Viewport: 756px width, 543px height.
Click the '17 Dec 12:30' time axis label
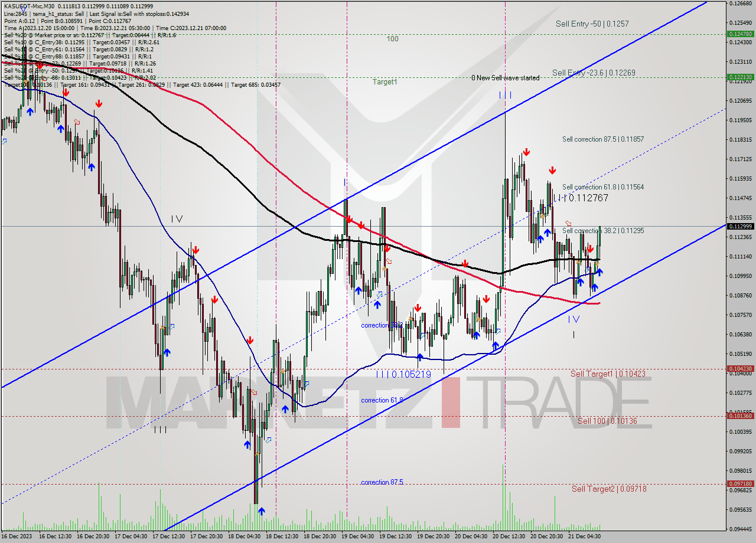click(x=170, y=537)
